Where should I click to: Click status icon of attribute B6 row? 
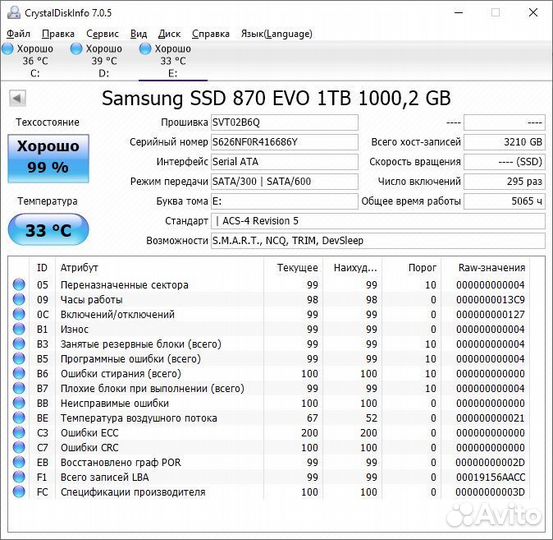(x=19, y=373)
